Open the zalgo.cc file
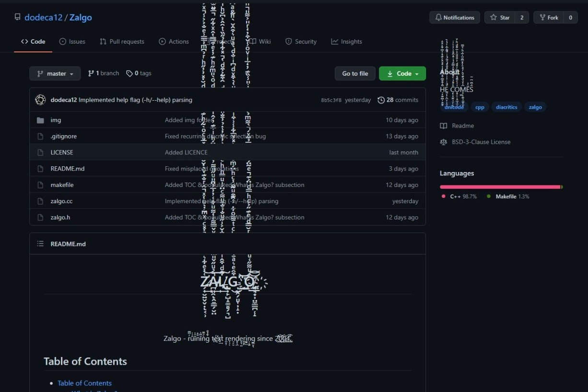The height and width of the screenshot is (392, 588). [x=61, y=201]
